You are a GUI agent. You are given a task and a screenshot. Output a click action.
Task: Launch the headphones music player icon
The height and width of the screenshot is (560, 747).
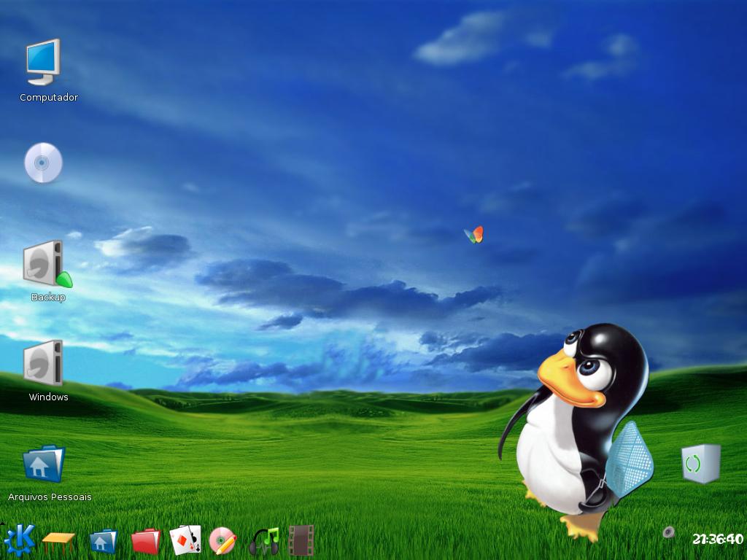coord(263,542)
